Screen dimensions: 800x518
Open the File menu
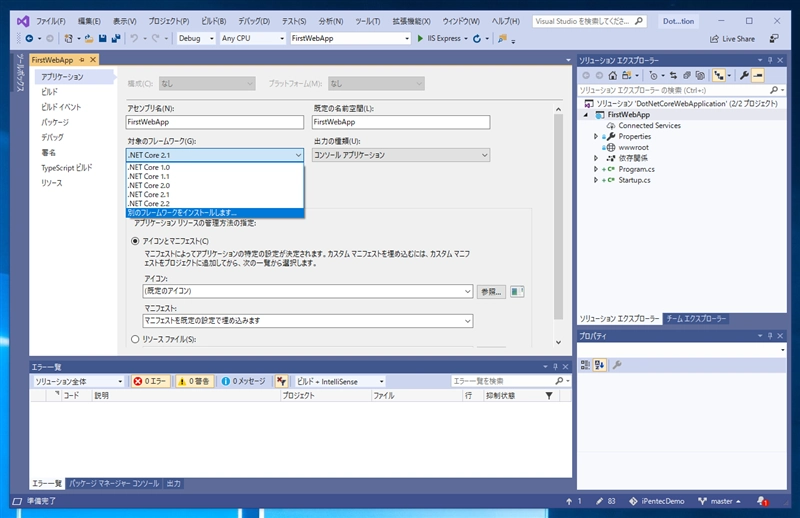tap(51, 21)
